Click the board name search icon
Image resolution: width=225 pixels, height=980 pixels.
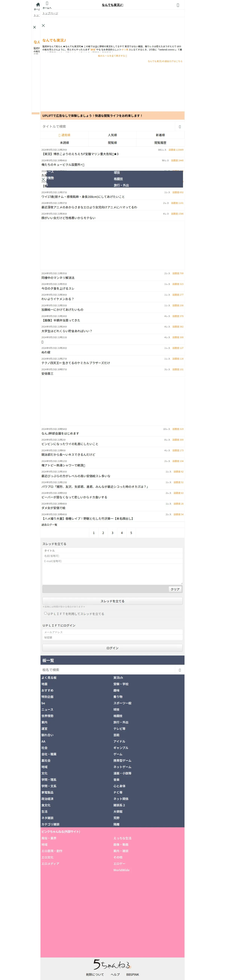tap(179, 670)
